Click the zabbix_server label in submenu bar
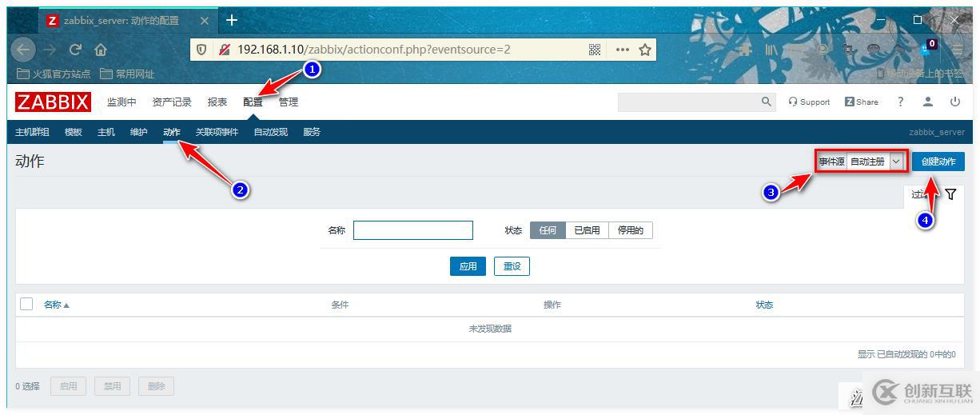Screen dimensions: 980x415 (937, 132)
